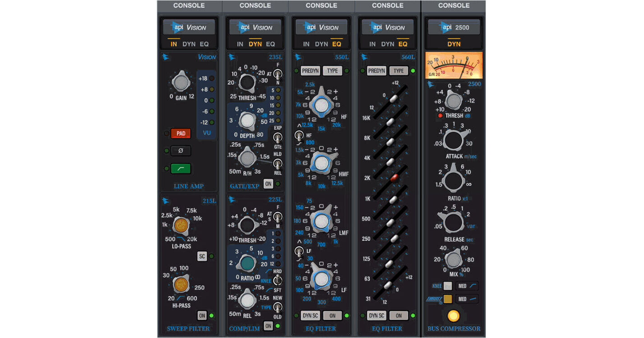Click the api 2500 logo on the Bus Compressor
Image resolution: width=644 pixels, height=338 pixels.
pyautogui.click(x=453, y=27)
